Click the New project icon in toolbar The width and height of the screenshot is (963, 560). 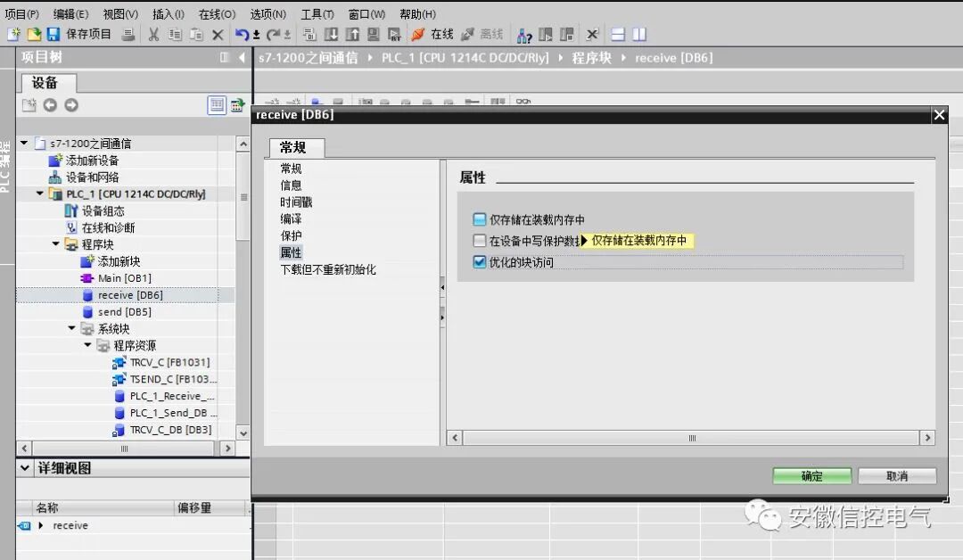[13, 35]
